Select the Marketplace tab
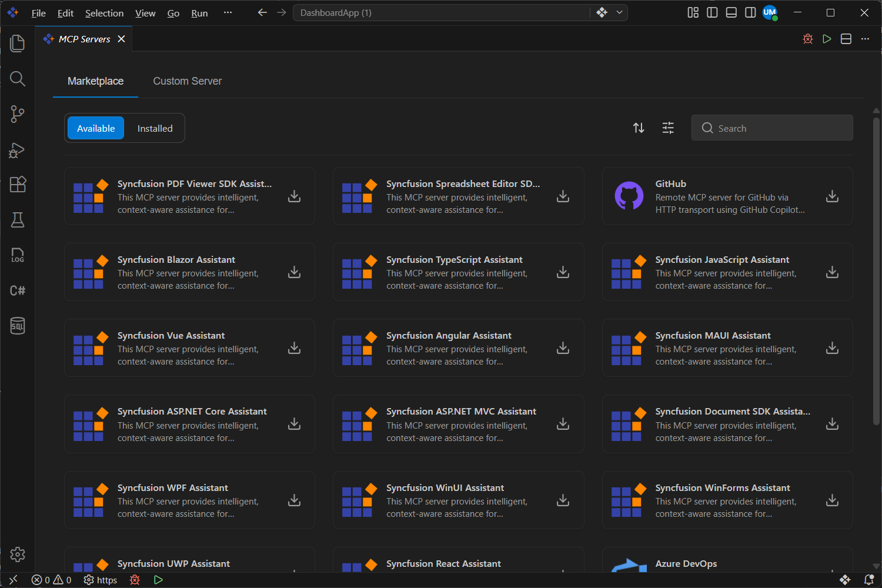 pos(95,81)
